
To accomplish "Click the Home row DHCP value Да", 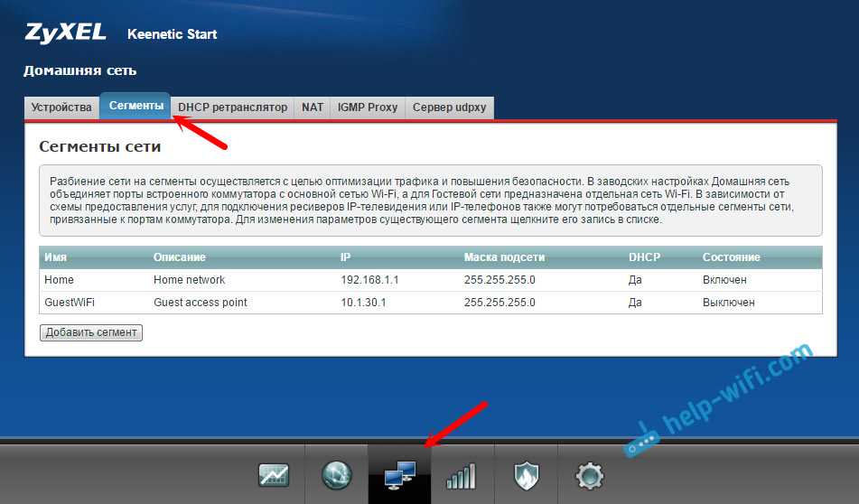I will pyautogui.click(x=635, y=280).
